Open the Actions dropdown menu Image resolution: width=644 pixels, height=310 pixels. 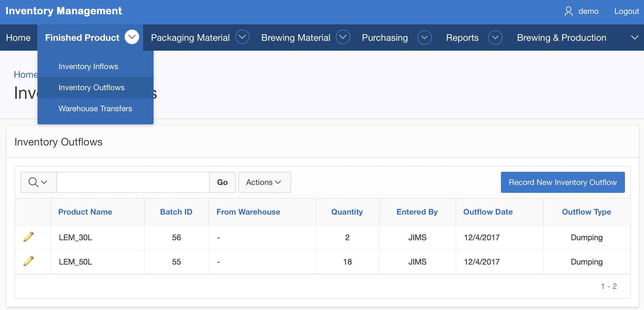(x=264, y=182)
